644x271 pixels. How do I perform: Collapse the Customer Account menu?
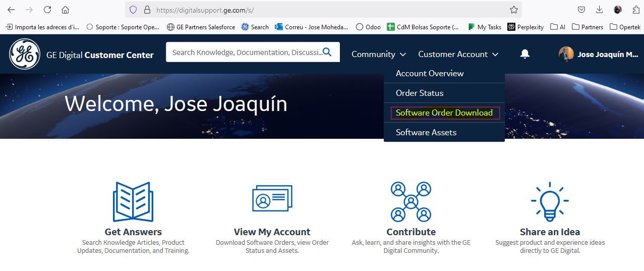coord(458,54)
